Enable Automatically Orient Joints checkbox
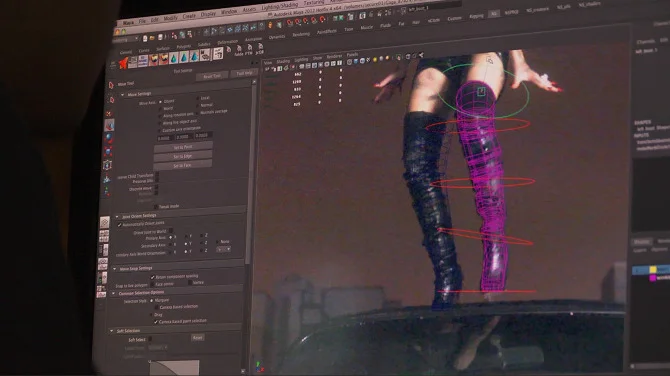Screen dimensions: 670x376 coord(120,224)
